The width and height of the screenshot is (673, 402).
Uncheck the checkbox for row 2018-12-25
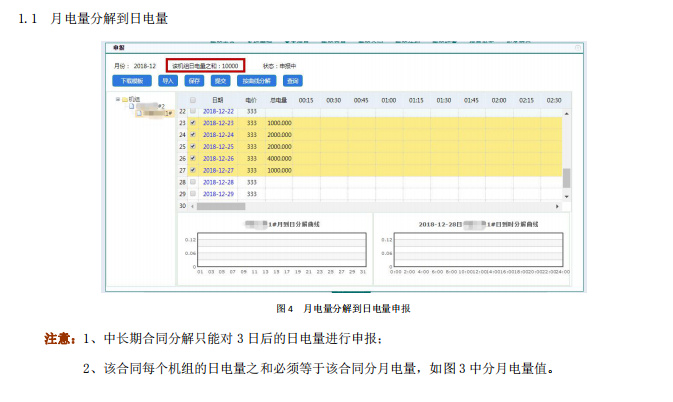tap(193, 147)
